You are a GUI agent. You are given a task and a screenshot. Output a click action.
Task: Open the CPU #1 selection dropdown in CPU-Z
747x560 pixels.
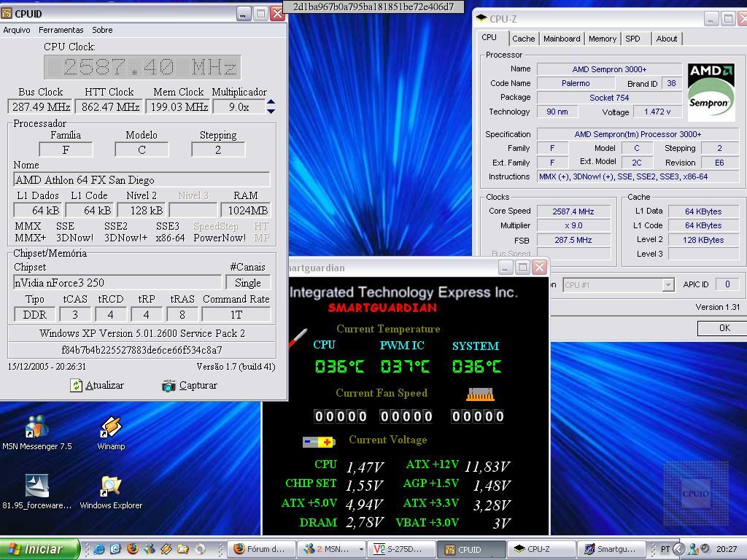668,285
